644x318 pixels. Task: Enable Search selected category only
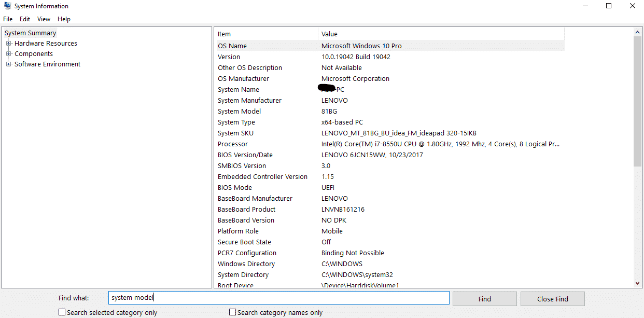(x=62, y=312)
